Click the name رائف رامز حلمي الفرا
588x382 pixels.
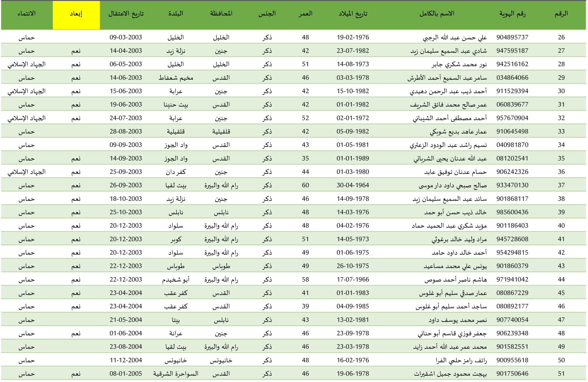coord(461,360)
